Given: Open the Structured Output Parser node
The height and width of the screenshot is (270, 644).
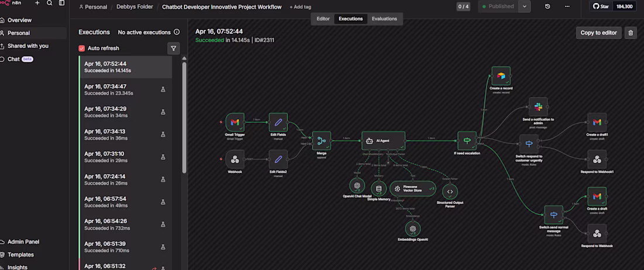Looking at the screenshot, I should tap(450, 191).
